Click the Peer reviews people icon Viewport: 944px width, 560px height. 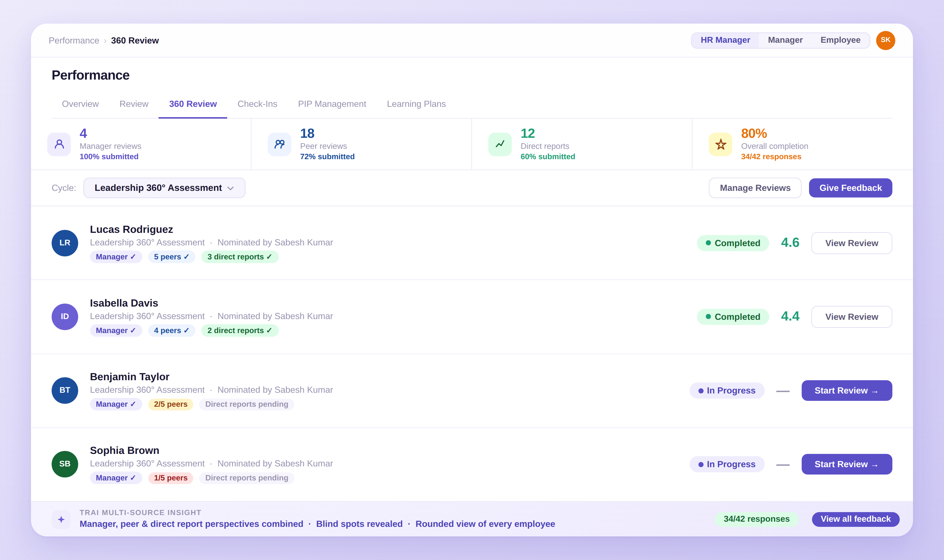pos(280,144)
